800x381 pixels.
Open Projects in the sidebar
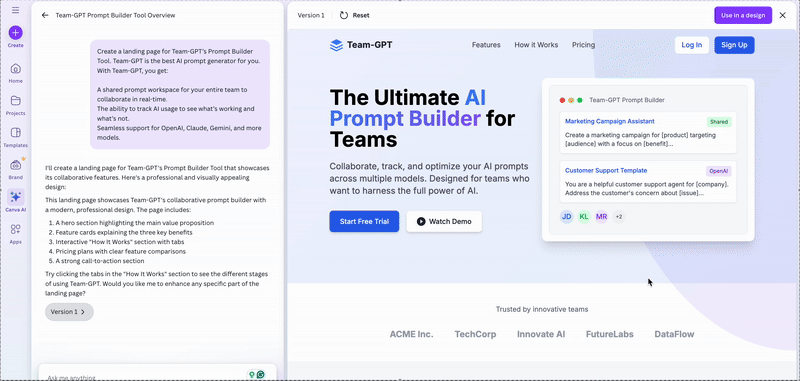[x=15, y=105]
